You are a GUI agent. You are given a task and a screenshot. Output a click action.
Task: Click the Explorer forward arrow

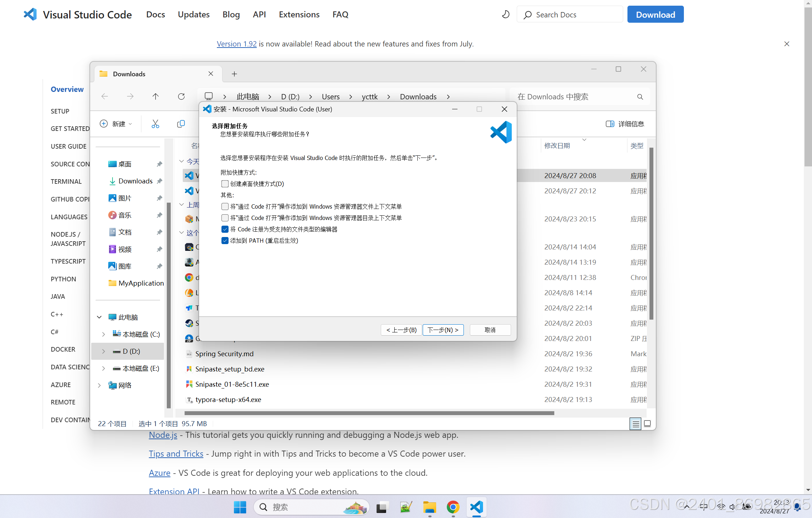[130, 97]
